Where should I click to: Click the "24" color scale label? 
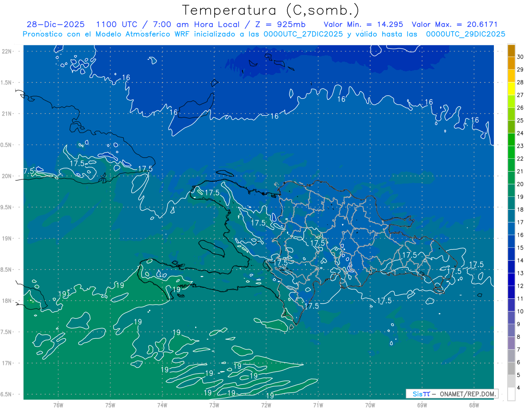(x=520, y=133)
